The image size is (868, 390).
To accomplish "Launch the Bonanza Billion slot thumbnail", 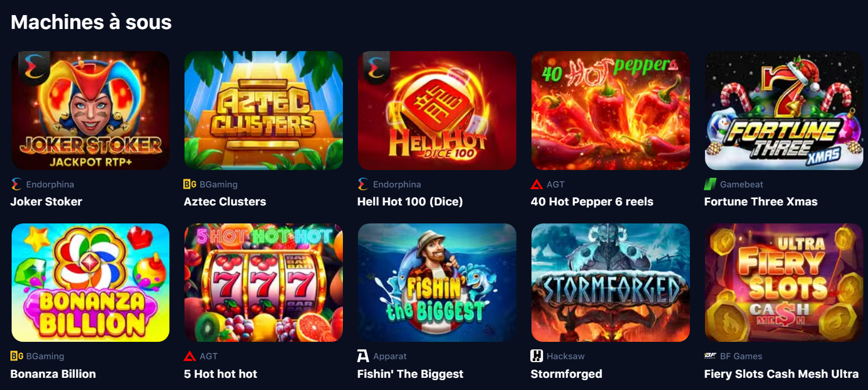I will (x=91, y=283).
